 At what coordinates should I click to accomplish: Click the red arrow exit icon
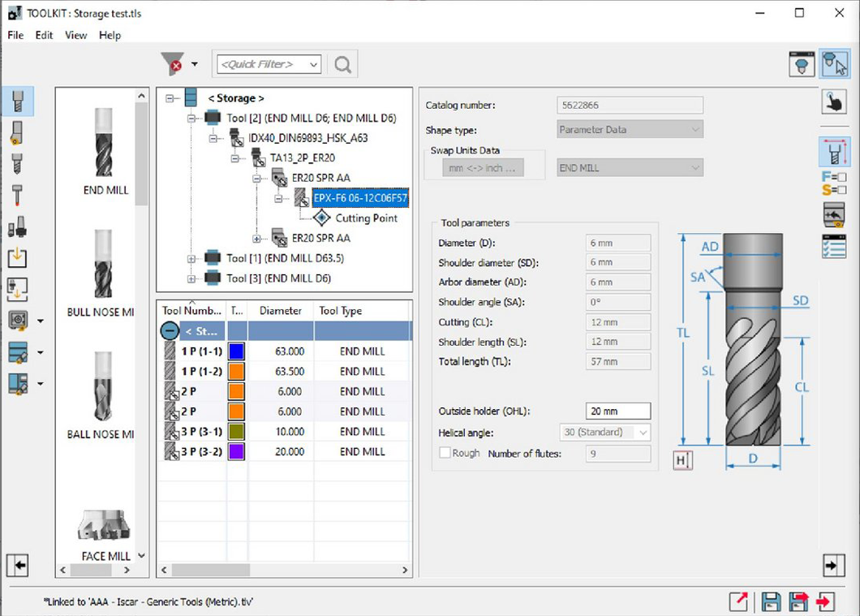[825, 601]
